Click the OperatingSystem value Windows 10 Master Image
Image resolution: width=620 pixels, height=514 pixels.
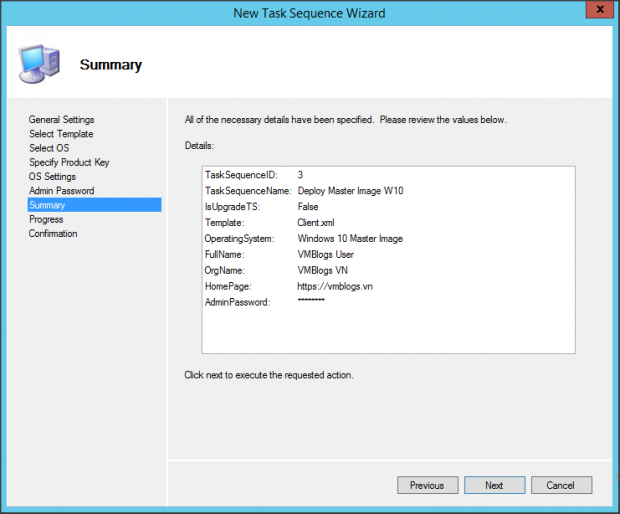(x=350, y=238)
